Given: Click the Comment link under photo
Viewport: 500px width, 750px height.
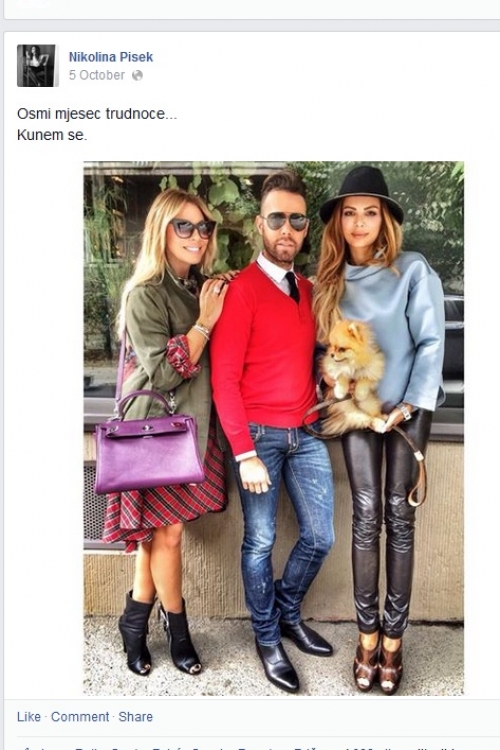Looking at the screenshot, I should (x=80, y=717).
